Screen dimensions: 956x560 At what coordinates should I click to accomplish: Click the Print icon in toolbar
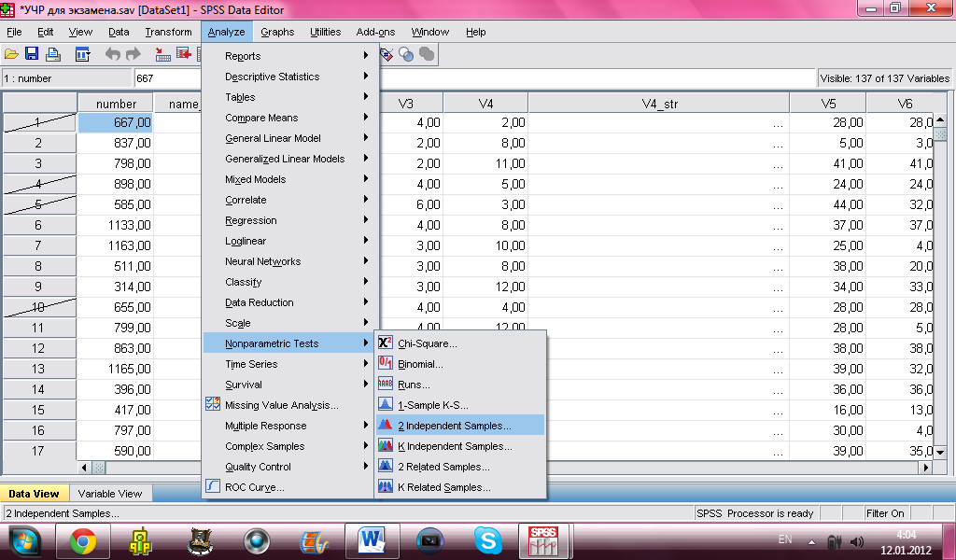(x=53, y=54)
